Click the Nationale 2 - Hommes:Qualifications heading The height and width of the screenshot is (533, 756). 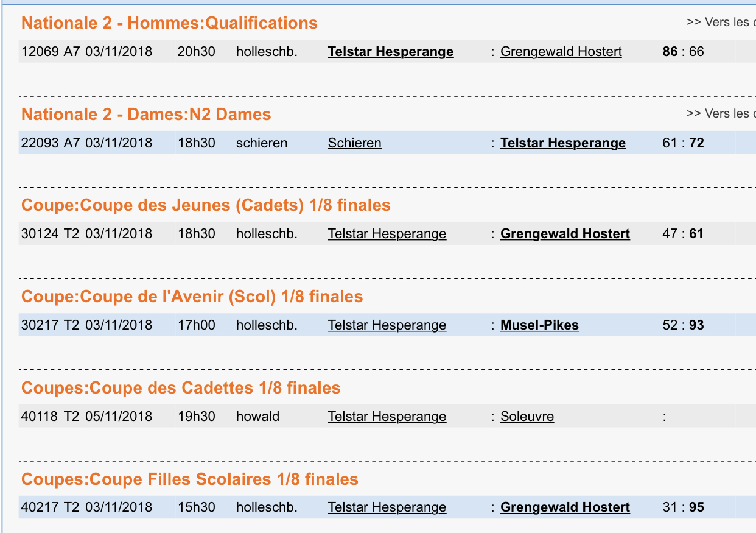(169, 23)
